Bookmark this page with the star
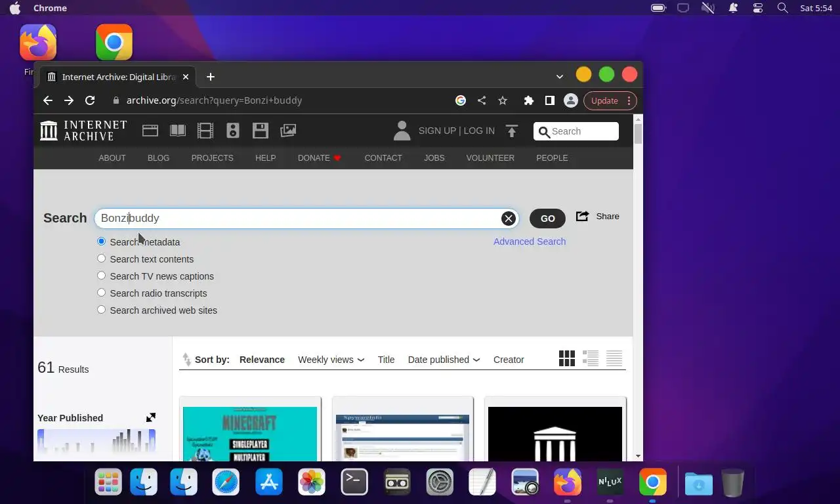 503,100
